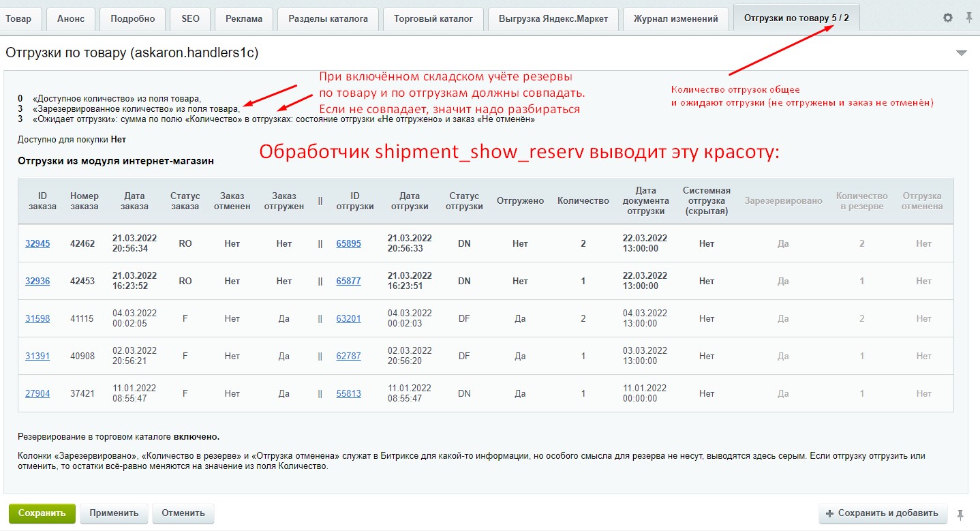This screenshot has width=980, height=531.
Task: Switch to the SEO tab
Action: (x=191, y=19)
